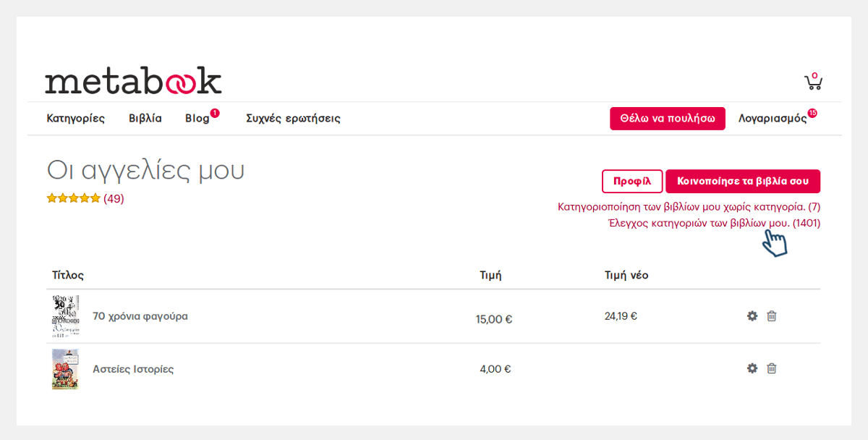This screenshot has height=440, width=868.
Task: Delete the 70 χρόνια φαγούρα listing
Action: (x=772, y=316)
